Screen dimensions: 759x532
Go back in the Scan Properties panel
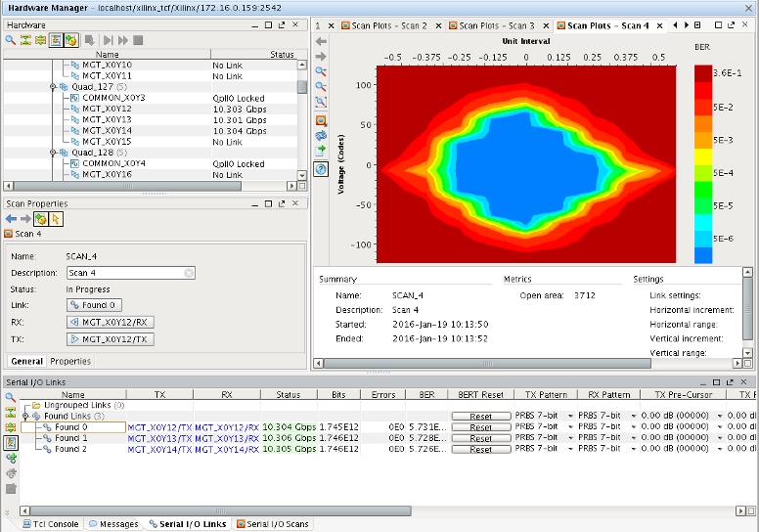click(x=11, y=219)
